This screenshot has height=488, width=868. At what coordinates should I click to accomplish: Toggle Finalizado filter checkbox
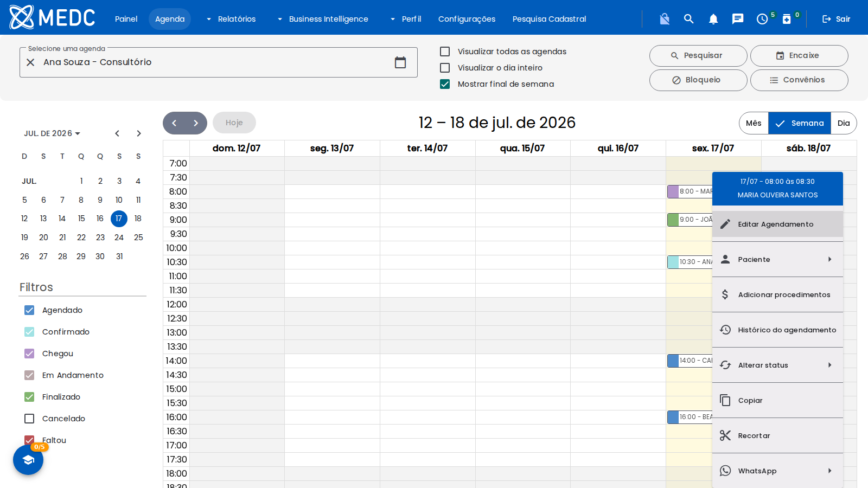pos(29,397)
